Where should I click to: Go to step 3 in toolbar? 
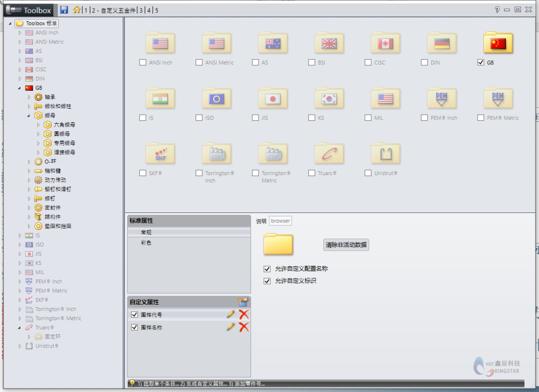141,10
